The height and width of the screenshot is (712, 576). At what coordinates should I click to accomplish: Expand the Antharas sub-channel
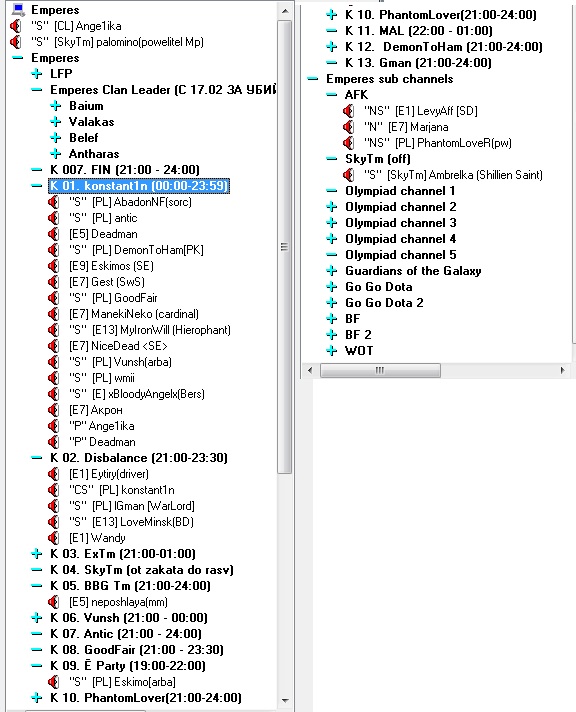[x=56, y=153]
